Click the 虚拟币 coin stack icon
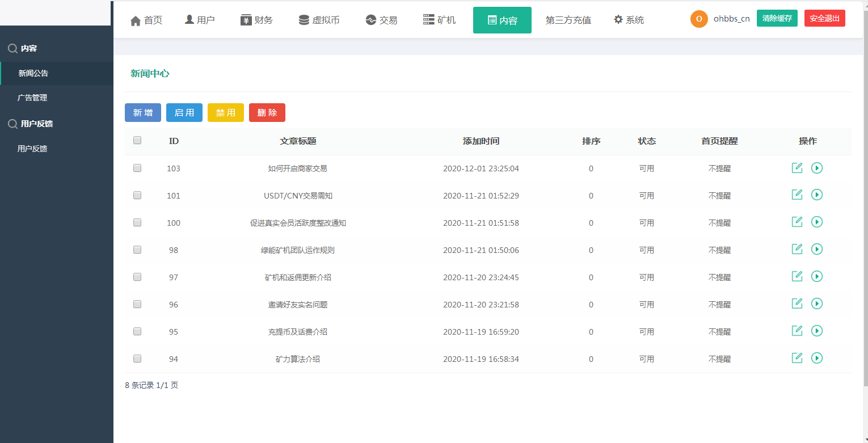Image resolution: width=868 pixels, height=443 pixels. tap(304, 19)
